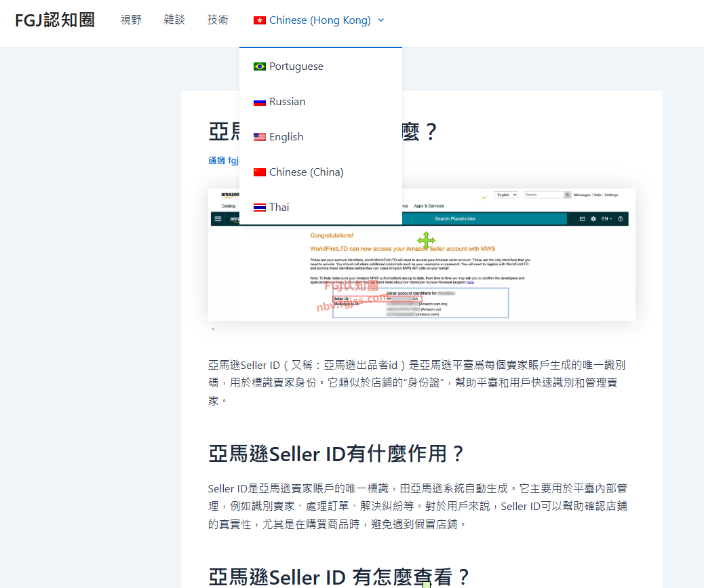Viewport: 704px width, 588px height.
Task: Choose English in the language menu
Action: tap(286, 137)
